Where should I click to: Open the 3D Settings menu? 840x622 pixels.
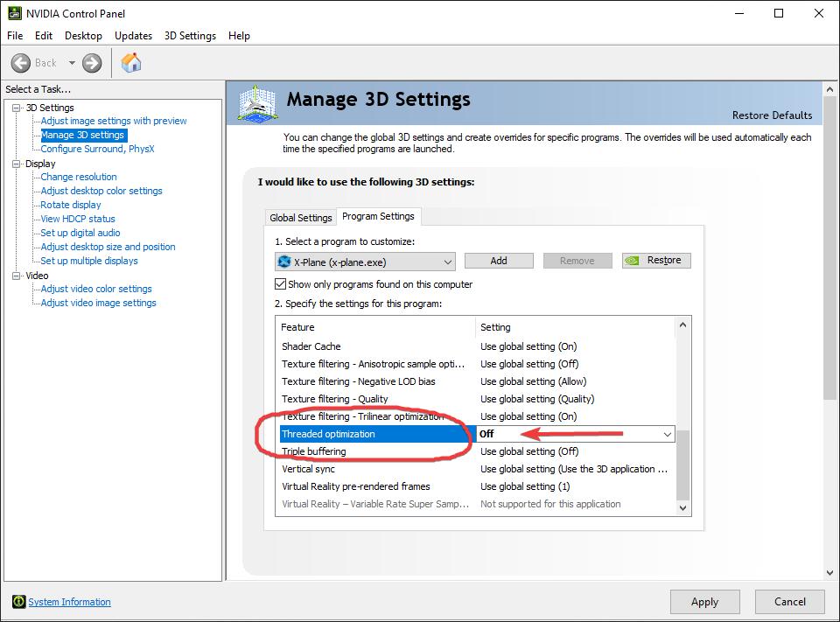click(x=190, y=36)
